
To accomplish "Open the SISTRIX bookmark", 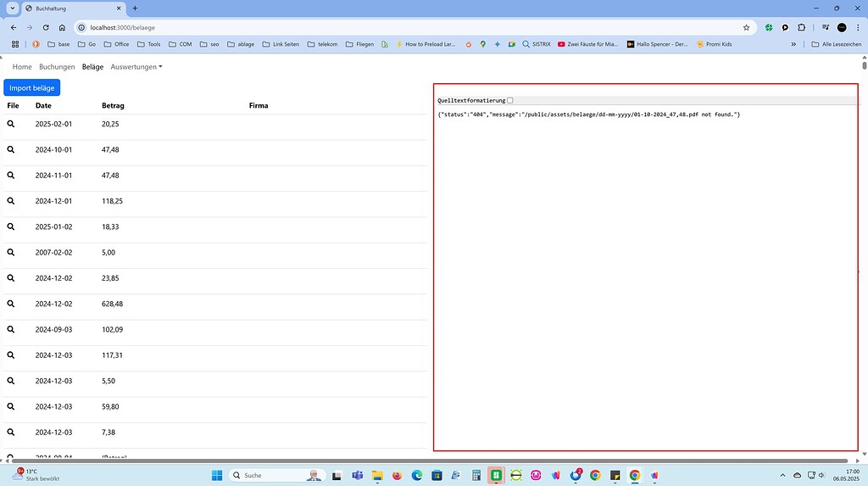I will pos(537,44).
